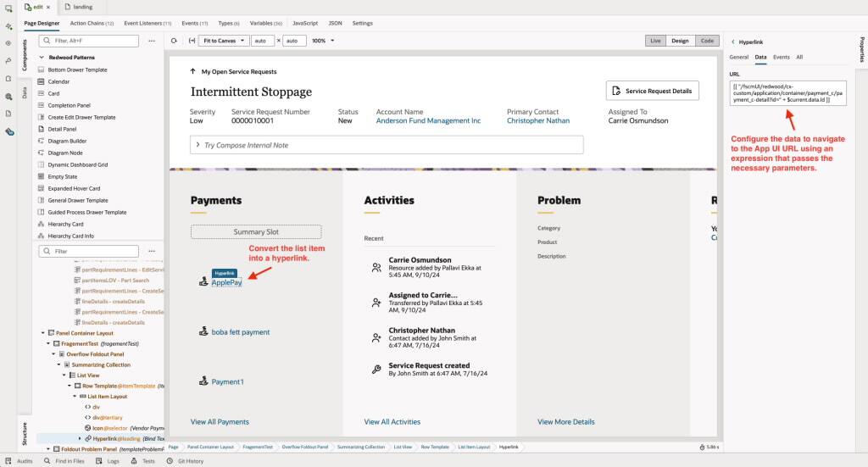868x467 pixels.
Task: Open Anderson Fund Management Inc account link
Action: point(428,120)
